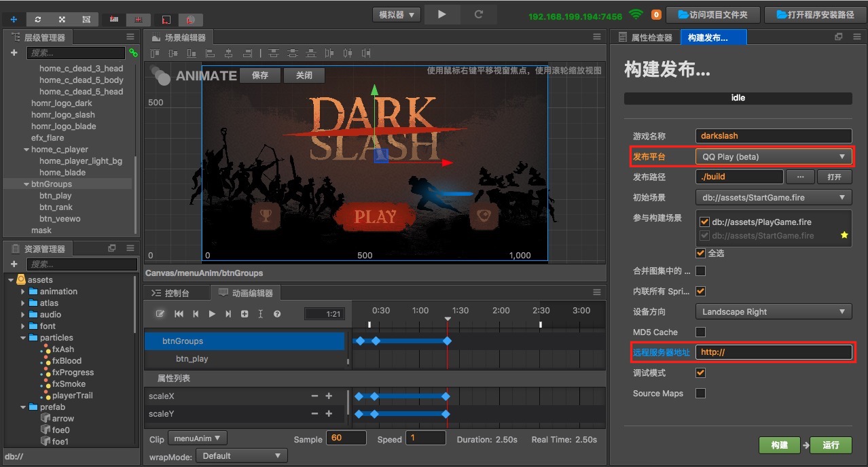This screenshot has width=868, height=467.
Task: Step to the previous animation frame
Action: tap(196, 314)
